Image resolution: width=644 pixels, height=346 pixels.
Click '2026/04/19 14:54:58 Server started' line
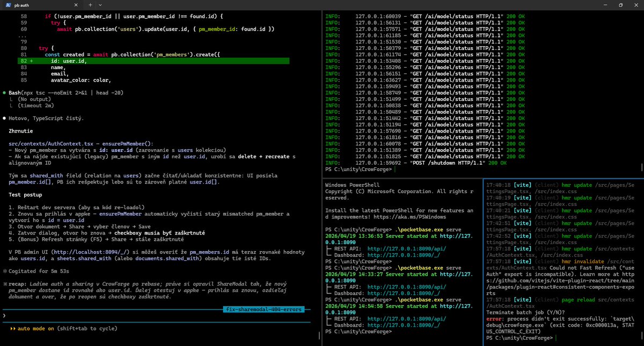click(x=399, y=310)
